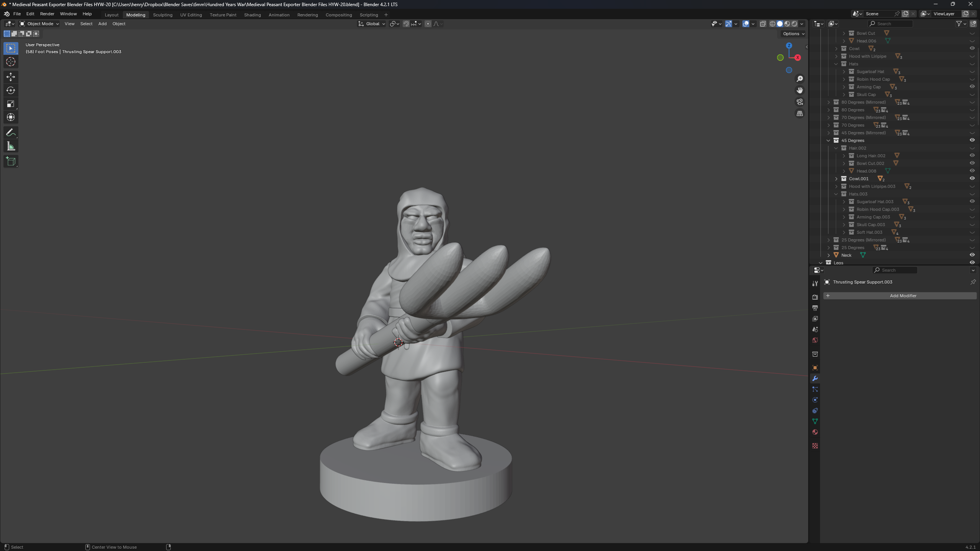Open the File menu
This screenshot has width=980, height=551.
[17, 14]
